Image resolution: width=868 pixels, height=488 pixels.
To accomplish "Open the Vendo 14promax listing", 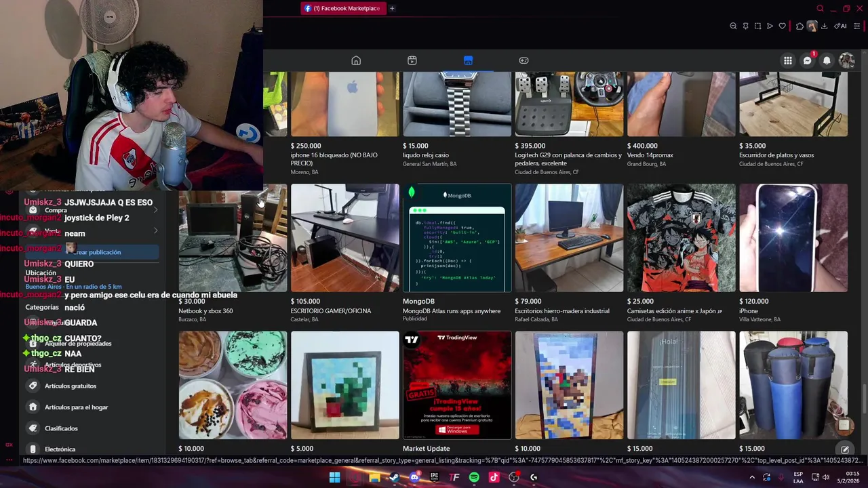I will tap(681, 120).
